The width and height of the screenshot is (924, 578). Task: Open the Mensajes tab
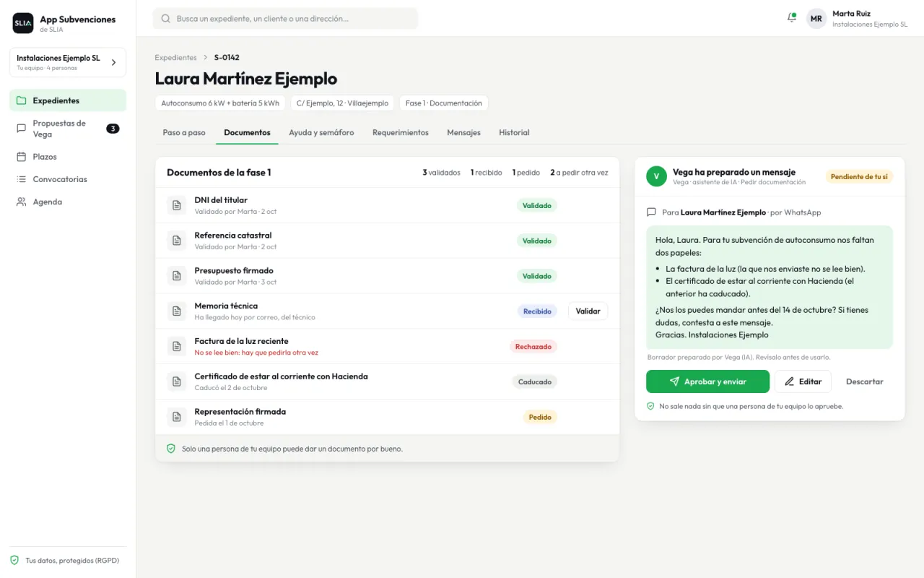(x=463, y=133)
